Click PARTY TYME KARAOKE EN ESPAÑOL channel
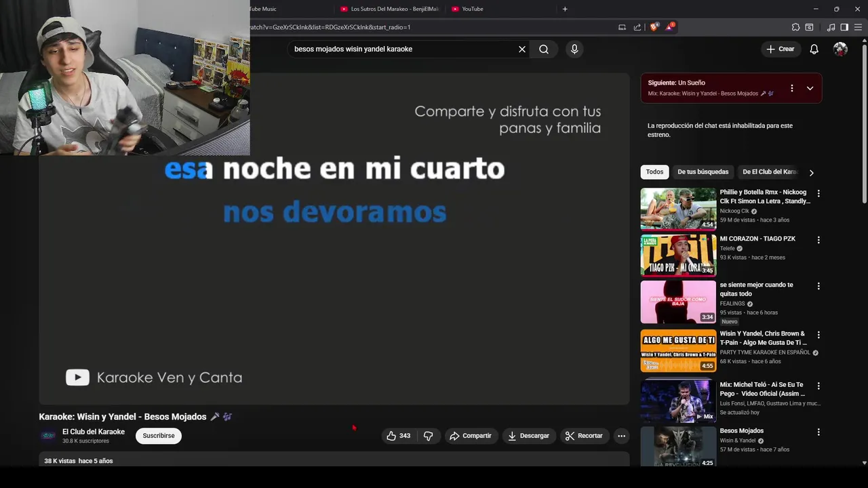868x488 pixels. [765, 352]
